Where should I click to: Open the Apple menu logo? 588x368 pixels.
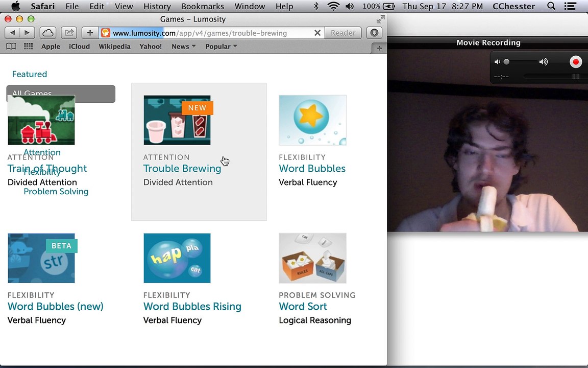click(x=15, y=6)
